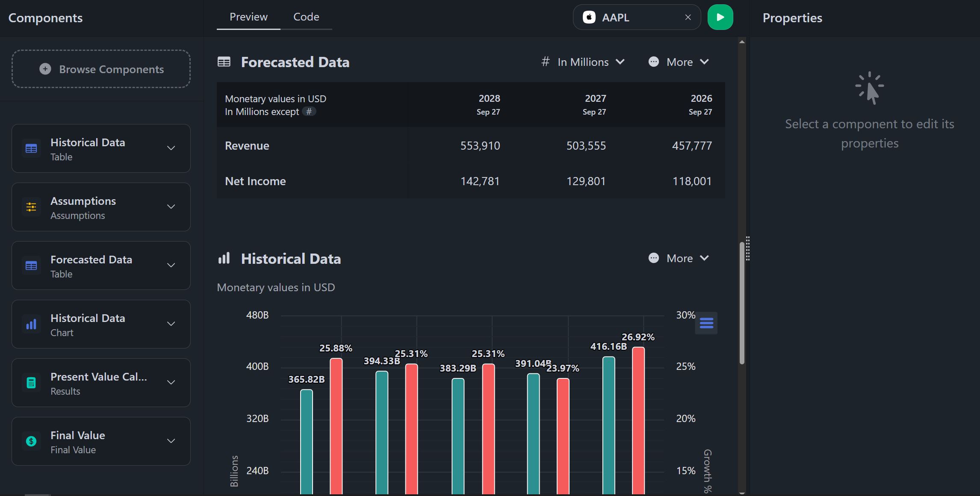Expand the Historical Data Table component
This screenshot has width=980, height=496.
[x=171, y=148]
